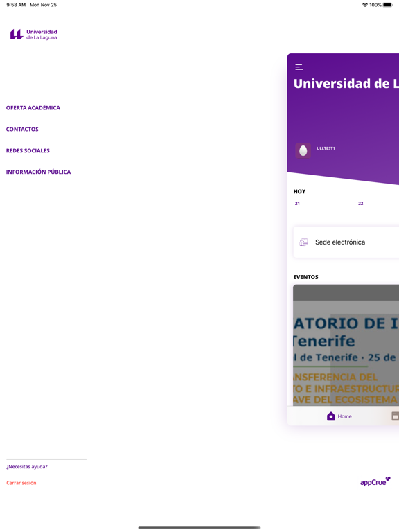Open the Tenerife event banner
399x532 pixels.
[x=346, y=345]
